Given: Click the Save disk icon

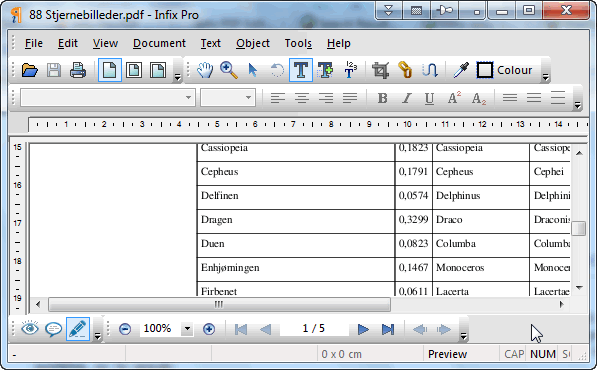Looking at the screenshot, I should [54, 70].
